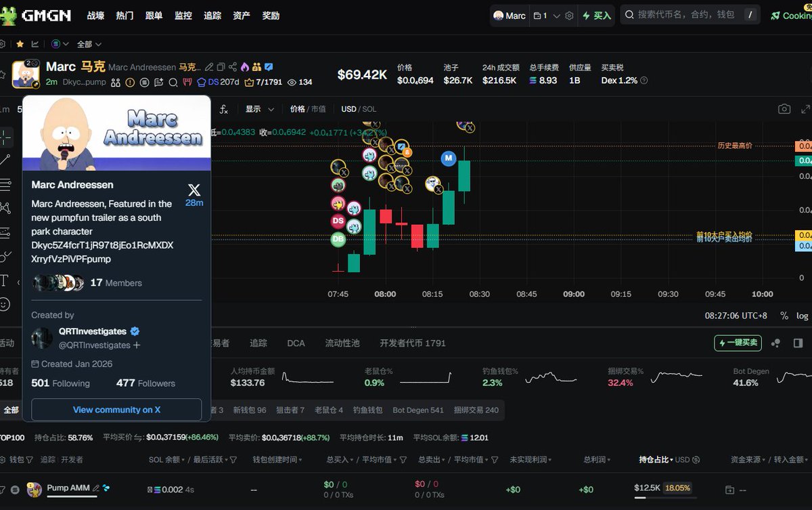
Task: Click the Dkyc...pump contract address
Action: click(84, 82)
